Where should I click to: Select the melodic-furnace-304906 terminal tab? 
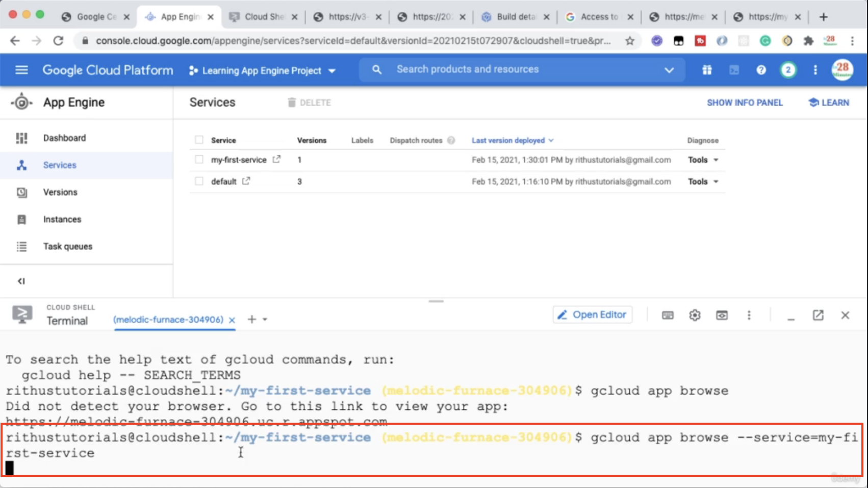point(168,320)
